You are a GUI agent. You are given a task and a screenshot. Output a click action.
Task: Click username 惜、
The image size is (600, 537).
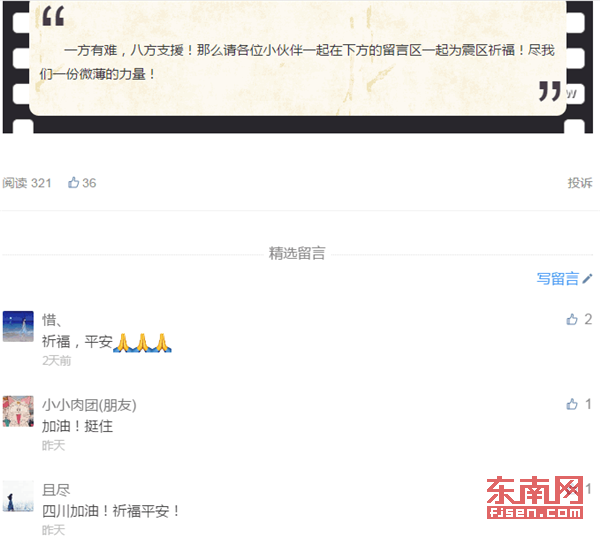coord(51,320)
